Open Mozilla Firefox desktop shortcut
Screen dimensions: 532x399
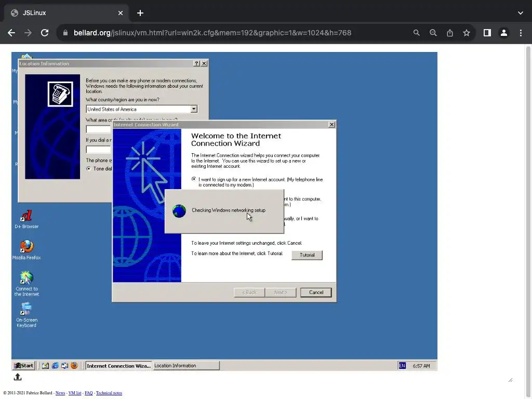26,250
